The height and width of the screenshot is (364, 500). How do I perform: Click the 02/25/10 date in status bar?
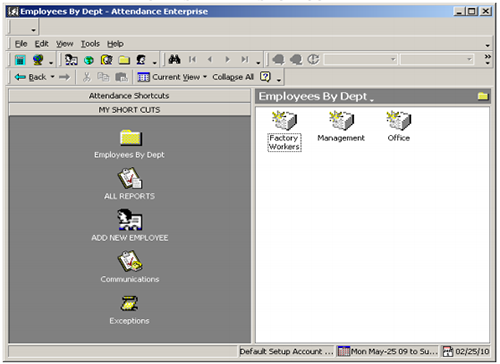[472, 352]
